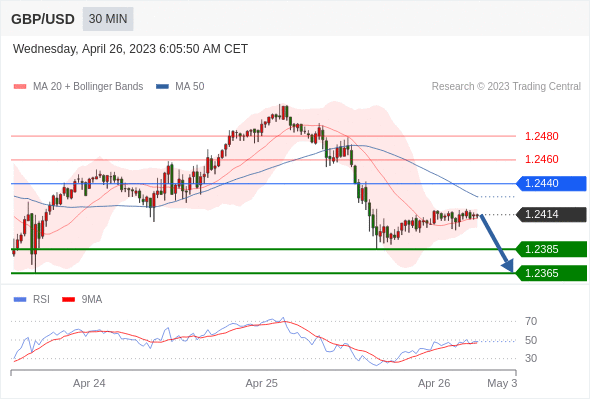The image size is (590, 400).
Task: Click the 1.2460 resistance label
Action: coord(541,159)
